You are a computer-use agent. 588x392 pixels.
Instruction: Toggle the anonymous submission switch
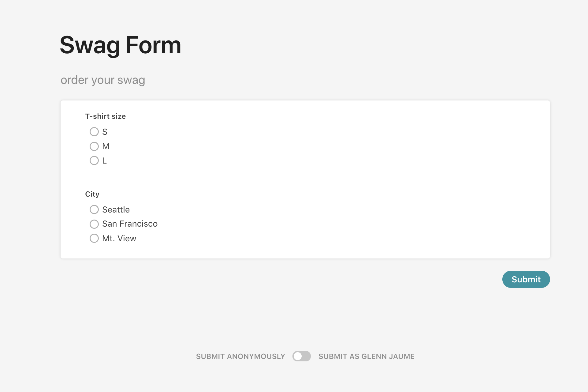point(301,356)
